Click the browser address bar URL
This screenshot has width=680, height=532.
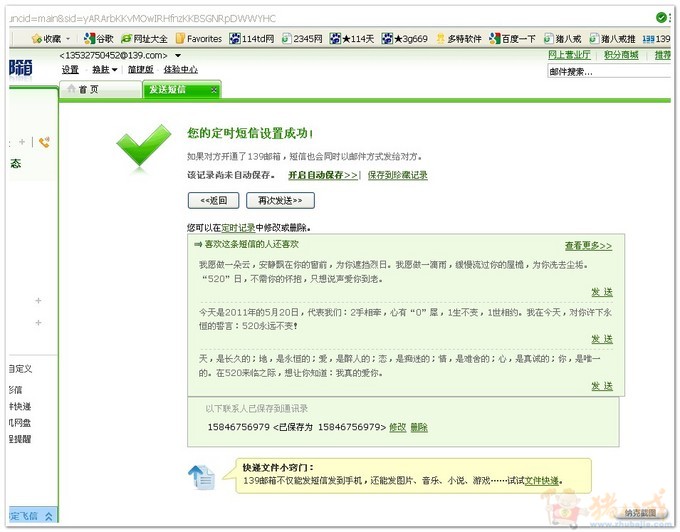[x=143, y=18]
